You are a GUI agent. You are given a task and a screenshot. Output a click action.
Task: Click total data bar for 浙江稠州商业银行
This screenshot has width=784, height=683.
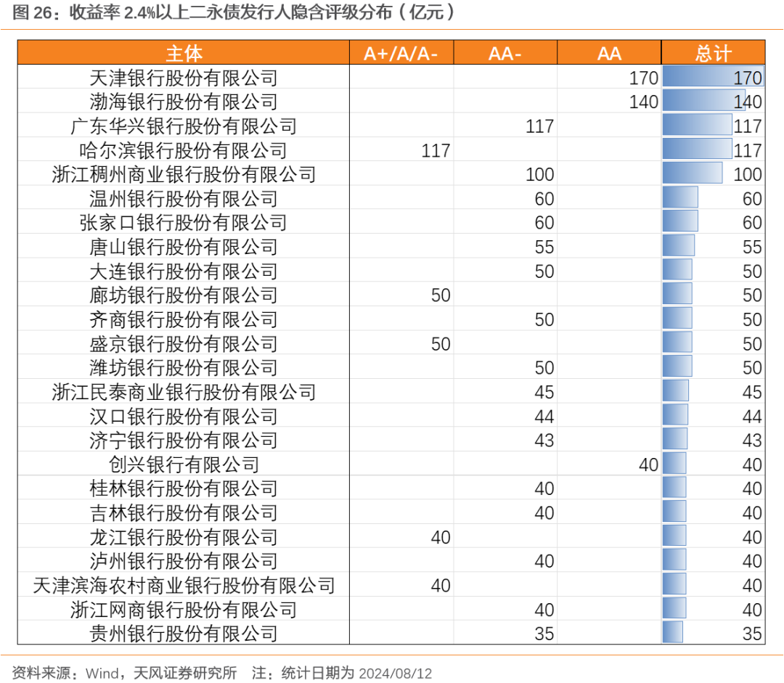click(693, 173)
